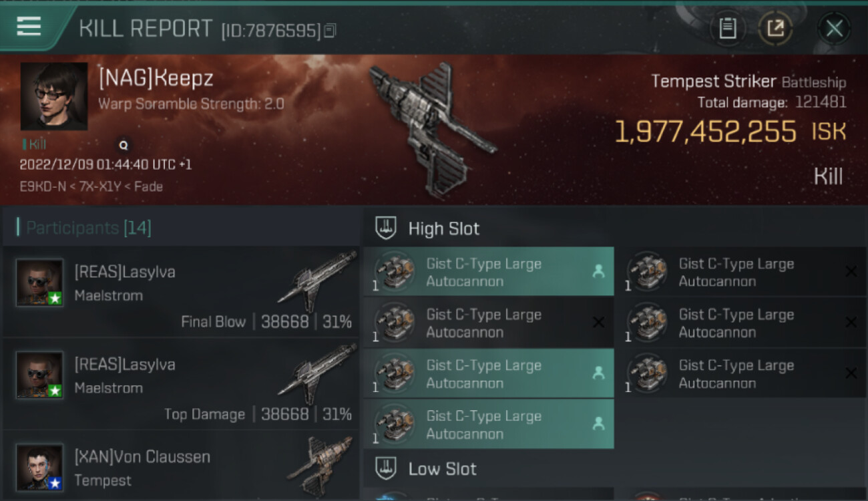Open the Keepz pilot portrait
The width and height of the screenshot is (868, 501).
(54, 96)
